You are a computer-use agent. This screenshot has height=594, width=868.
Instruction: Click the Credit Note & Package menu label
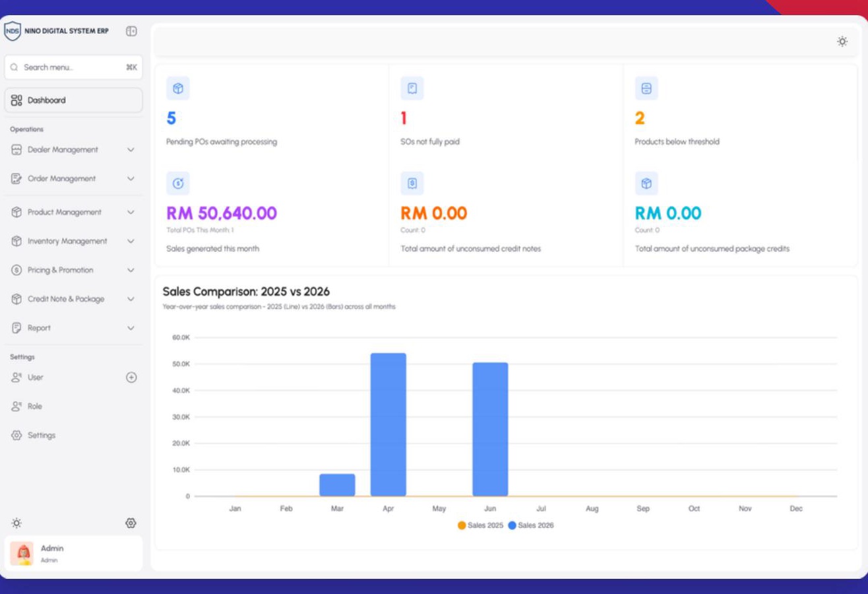pos(66,299)
